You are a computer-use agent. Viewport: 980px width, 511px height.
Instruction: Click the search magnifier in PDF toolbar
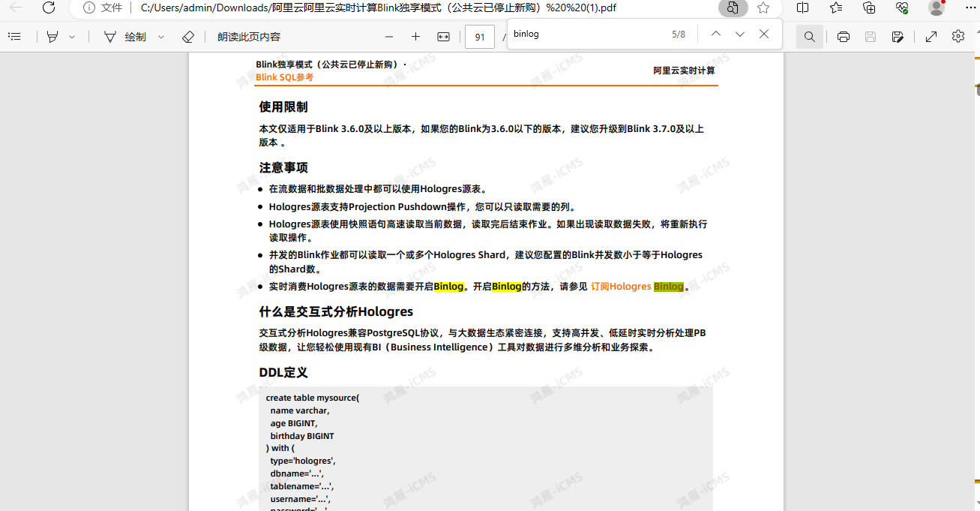pos(809,37)
